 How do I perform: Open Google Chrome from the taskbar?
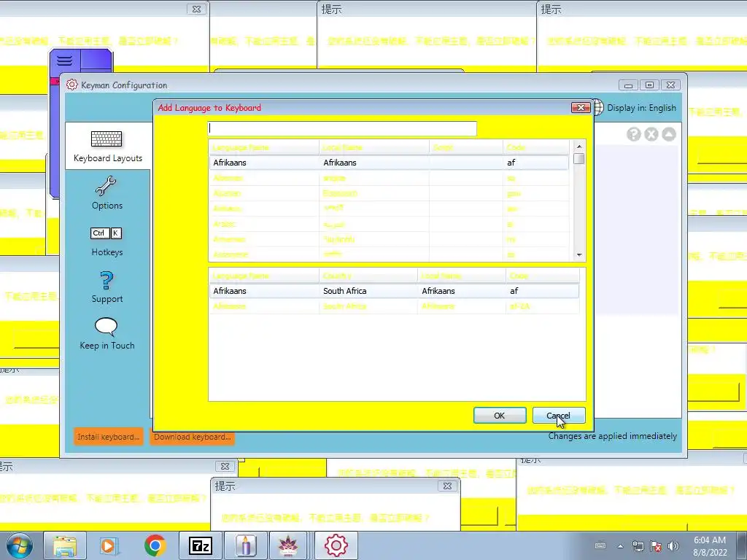point(155,545)
